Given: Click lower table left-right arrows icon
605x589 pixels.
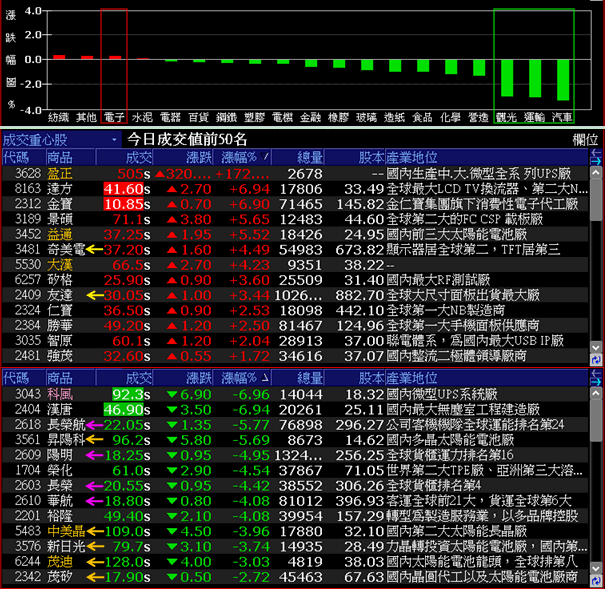Looking at the screenshot, I should (596, 378).
